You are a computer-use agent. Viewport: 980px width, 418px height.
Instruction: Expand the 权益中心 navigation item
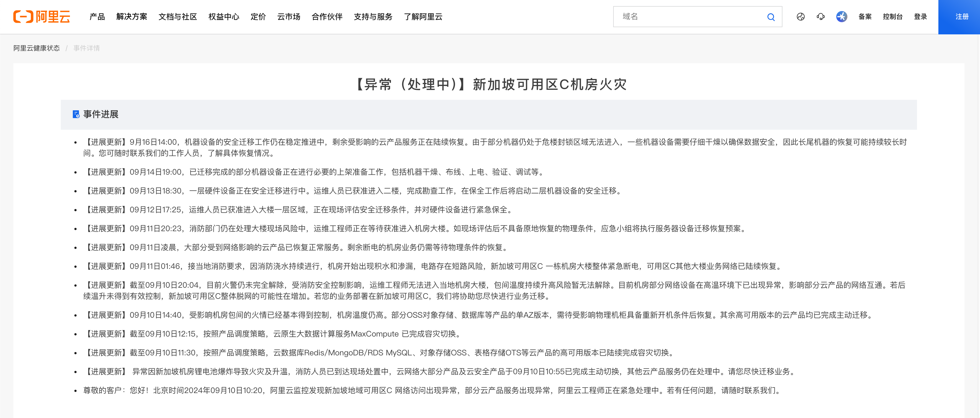pos(224,17)
